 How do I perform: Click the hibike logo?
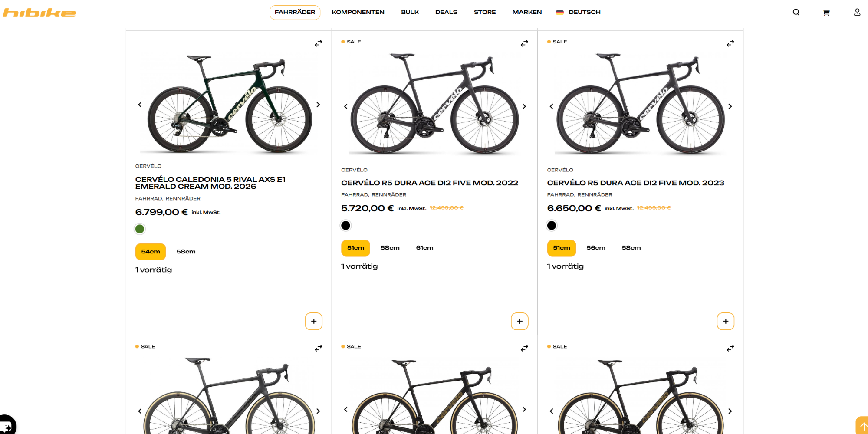point(39,13)
